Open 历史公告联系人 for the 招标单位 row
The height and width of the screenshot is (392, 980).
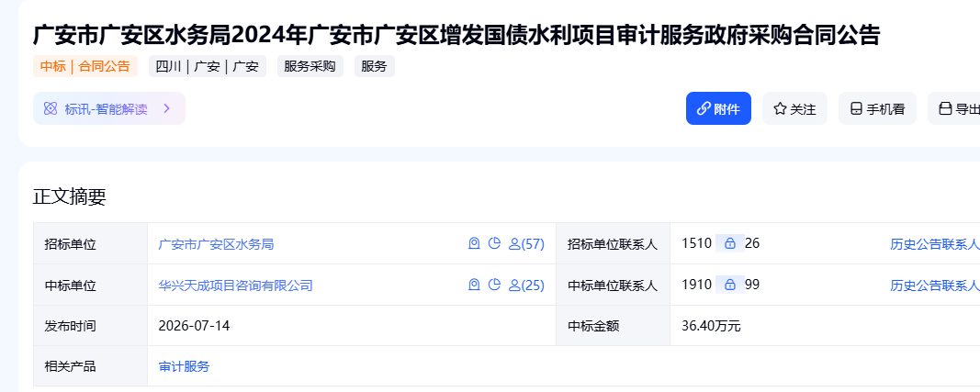[x=934, y=244]
